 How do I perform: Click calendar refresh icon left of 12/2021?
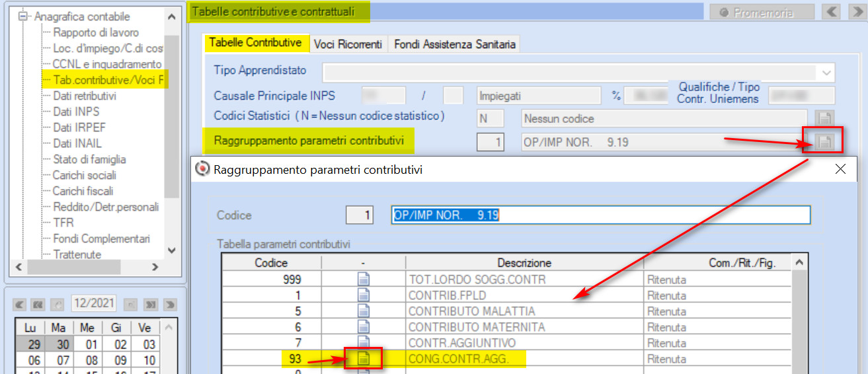[58, 305]
